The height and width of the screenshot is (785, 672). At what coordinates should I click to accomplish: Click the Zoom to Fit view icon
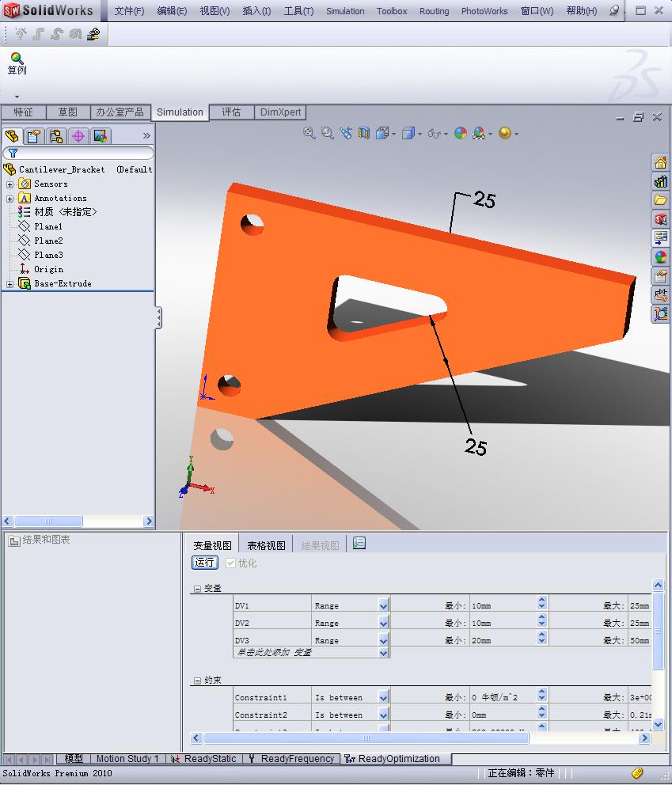[x=309, y=133]
